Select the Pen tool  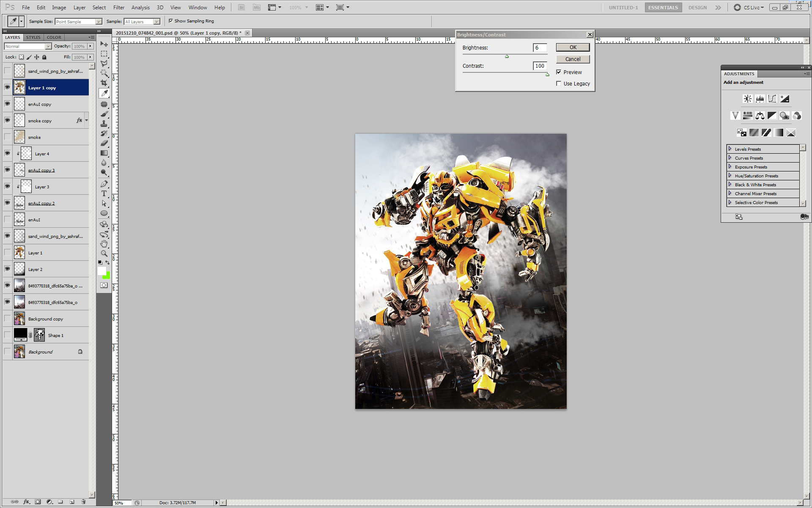pos(104,184)
